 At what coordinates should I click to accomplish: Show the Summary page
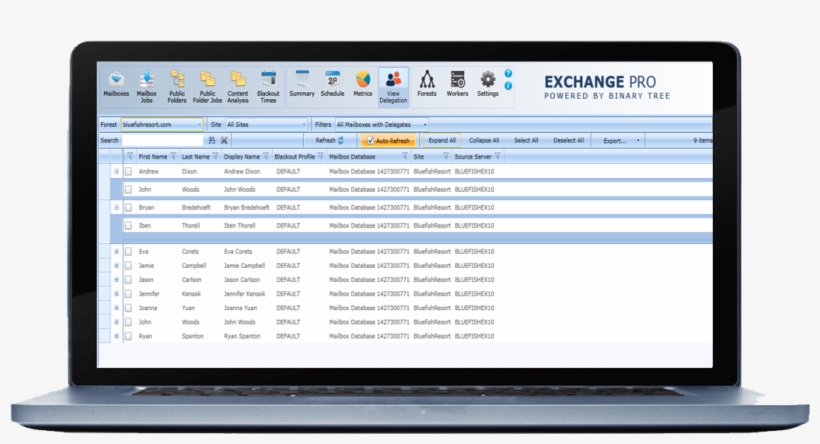coord(302,84)
